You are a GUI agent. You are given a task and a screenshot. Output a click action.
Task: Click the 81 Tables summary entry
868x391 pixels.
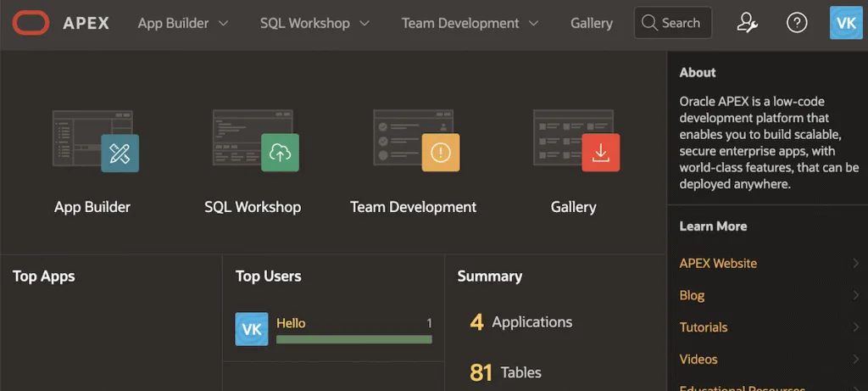(505, 372)
